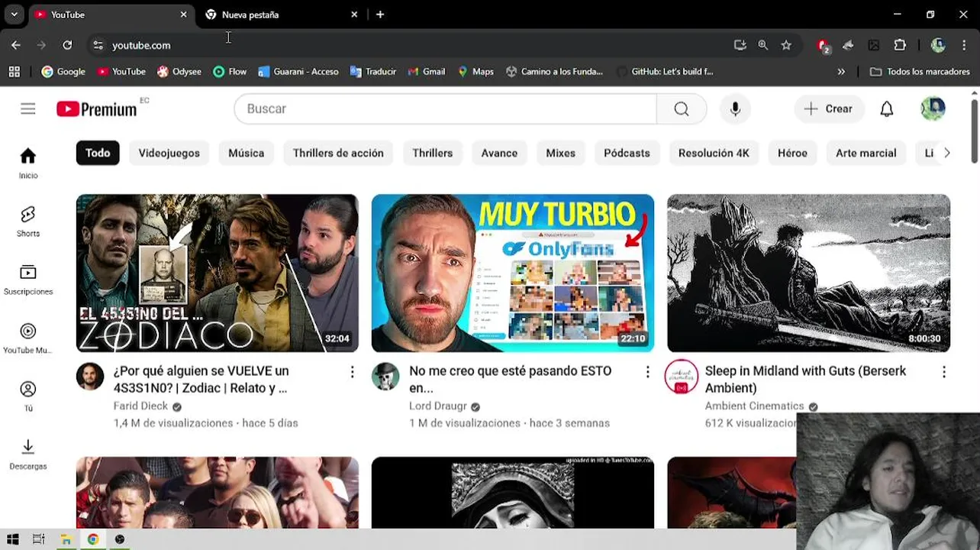The image size is (980, 550).
Task: Open the tab search dropdown arrow
Action: (14, 15)
